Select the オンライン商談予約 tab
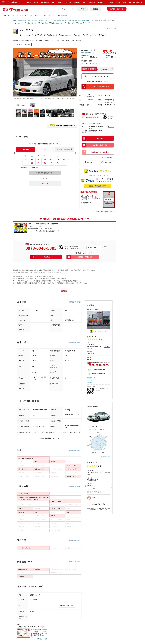 click(x=64, y=150)
